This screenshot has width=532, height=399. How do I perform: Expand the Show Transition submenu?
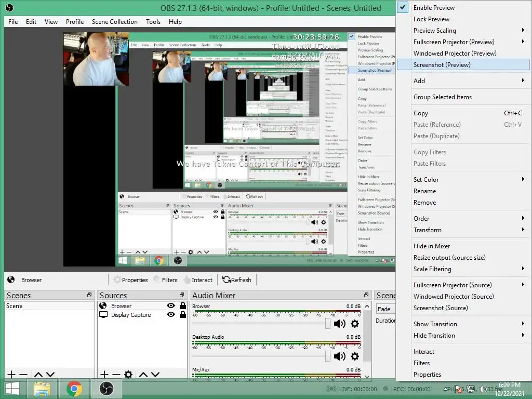(x=463, y=324)
